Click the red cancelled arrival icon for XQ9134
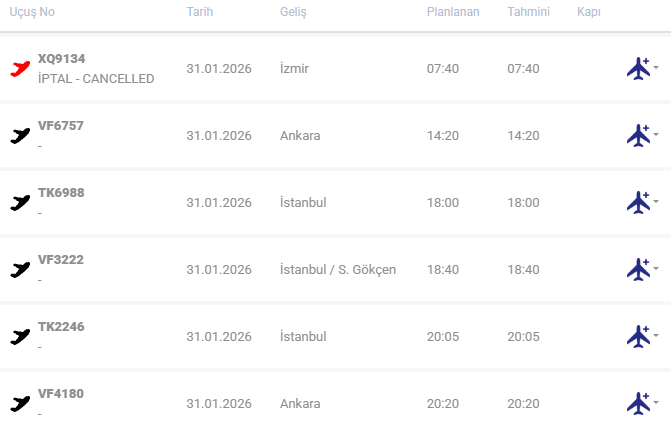 (20, 68)
